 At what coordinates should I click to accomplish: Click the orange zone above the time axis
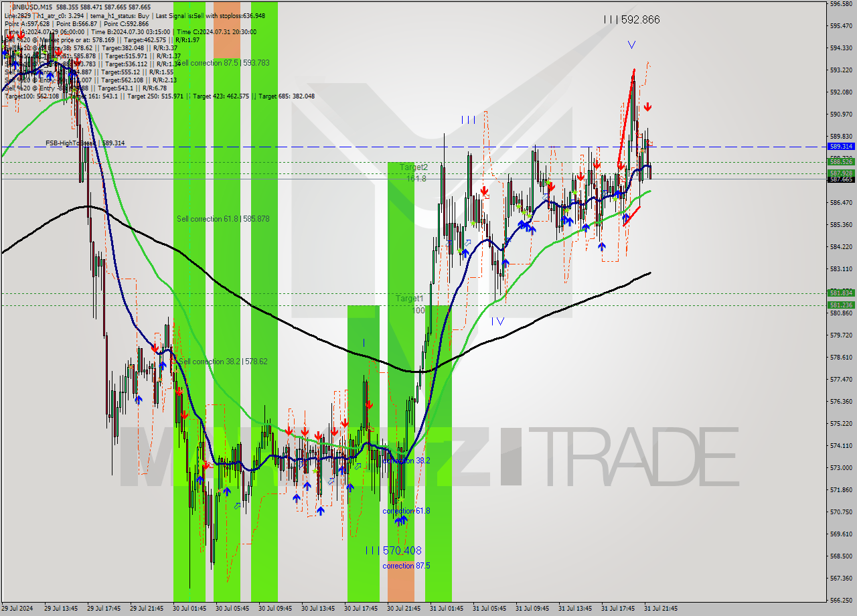coord(401,583)
